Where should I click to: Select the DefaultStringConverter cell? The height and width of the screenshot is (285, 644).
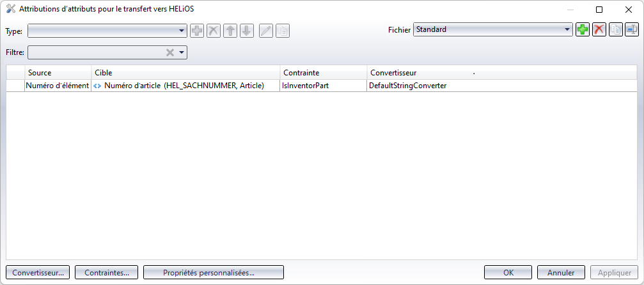pos(501,86)
